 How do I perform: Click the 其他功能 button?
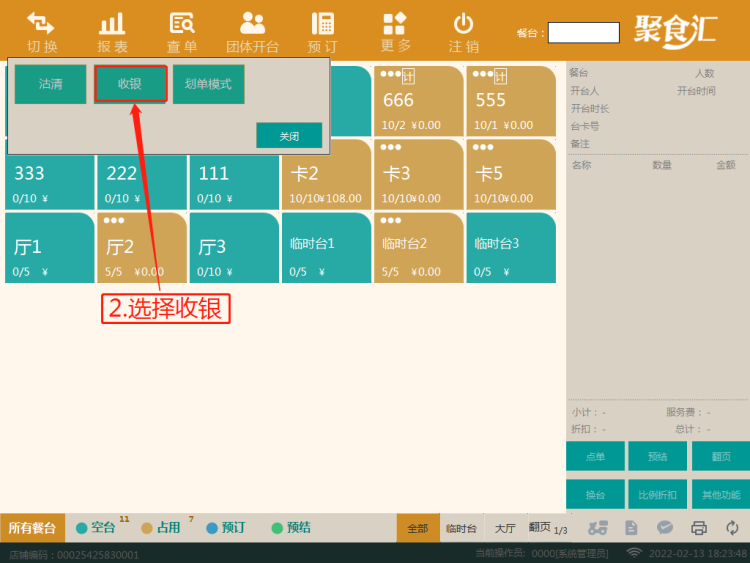click(721, 494)
